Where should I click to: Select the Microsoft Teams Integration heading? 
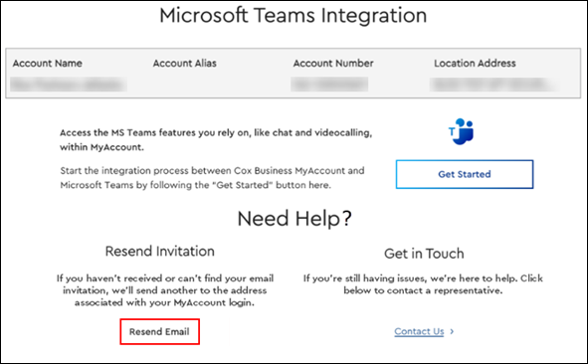click(294, 15)
